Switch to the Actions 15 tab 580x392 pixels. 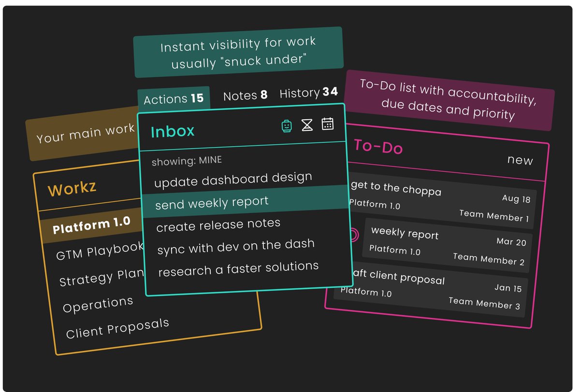(174, 99)
